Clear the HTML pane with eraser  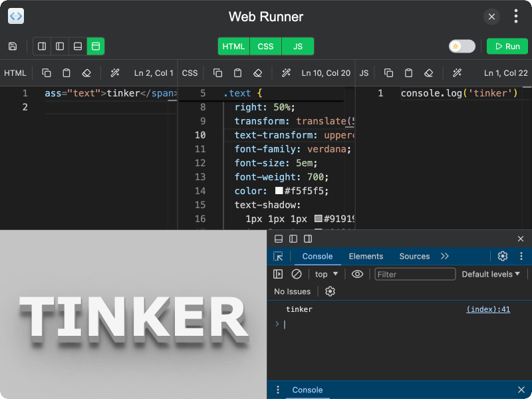tap(86, 73)
